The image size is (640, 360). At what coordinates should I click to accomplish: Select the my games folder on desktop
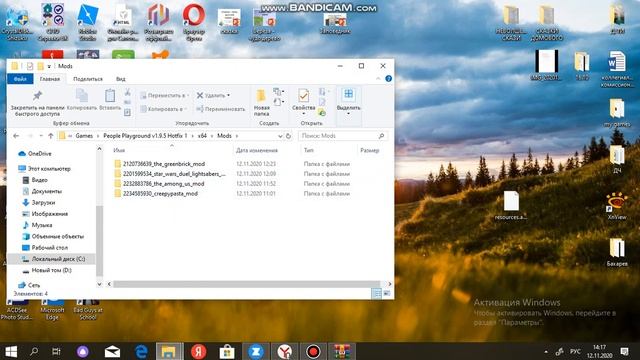pyautogui.click(x=617, y=113)
